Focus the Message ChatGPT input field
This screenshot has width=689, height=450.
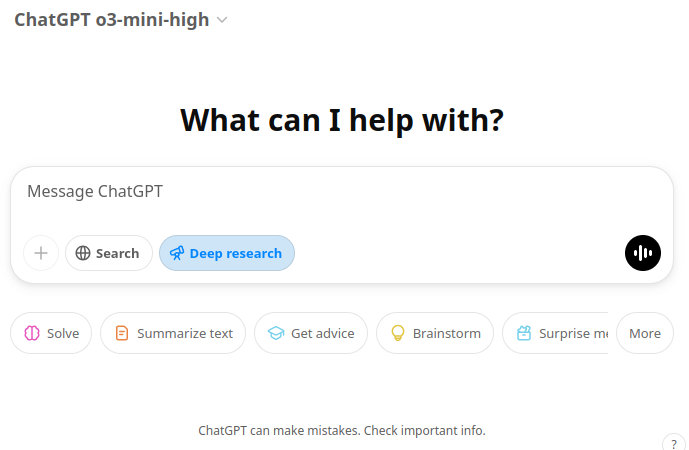pyautogui.click(x=340, y=191)
